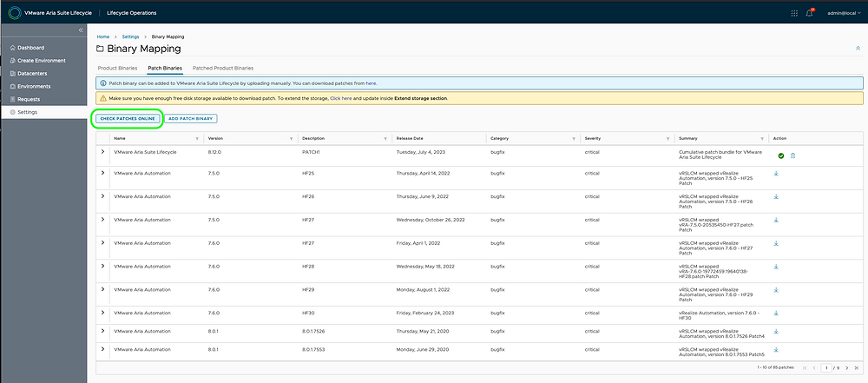Open the apps grid icon in header
The height and width of the screenshot is (383, 868).
(794, 13)
